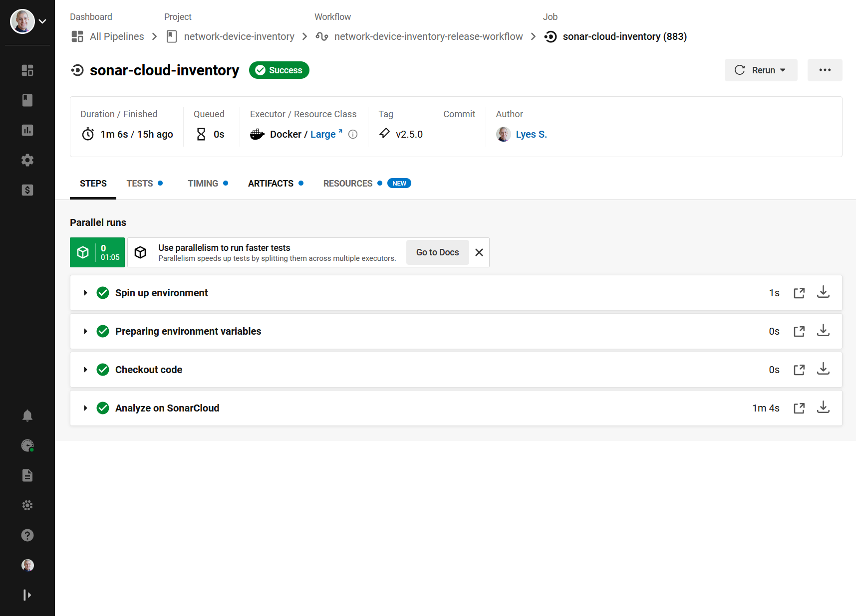856x616 pixels.
Task: Click the Go to Docs button
Action: point(438,252)
